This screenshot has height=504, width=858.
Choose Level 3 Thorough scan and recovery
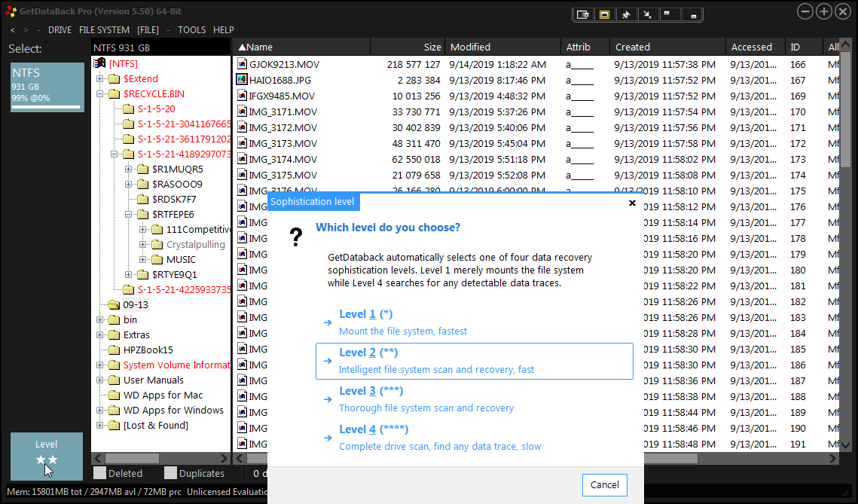475,399
